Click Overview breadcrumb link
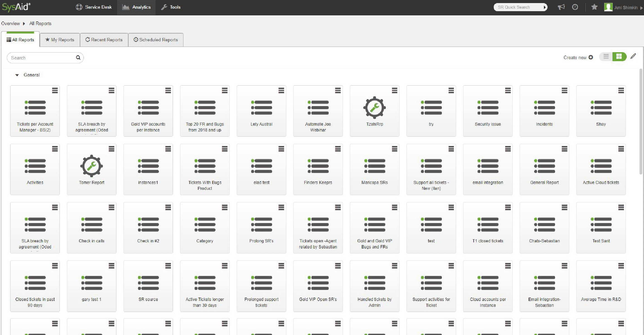Screen dimensions: 644x335 [11, 23]
